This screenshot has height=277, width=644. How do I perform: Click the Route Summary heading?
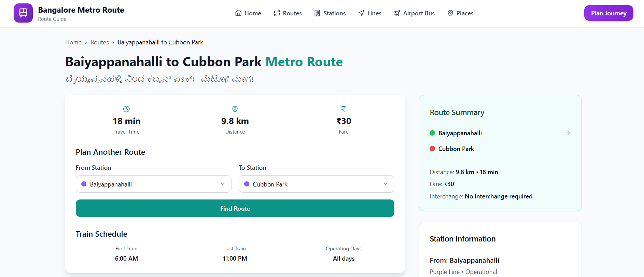point(457,112)
